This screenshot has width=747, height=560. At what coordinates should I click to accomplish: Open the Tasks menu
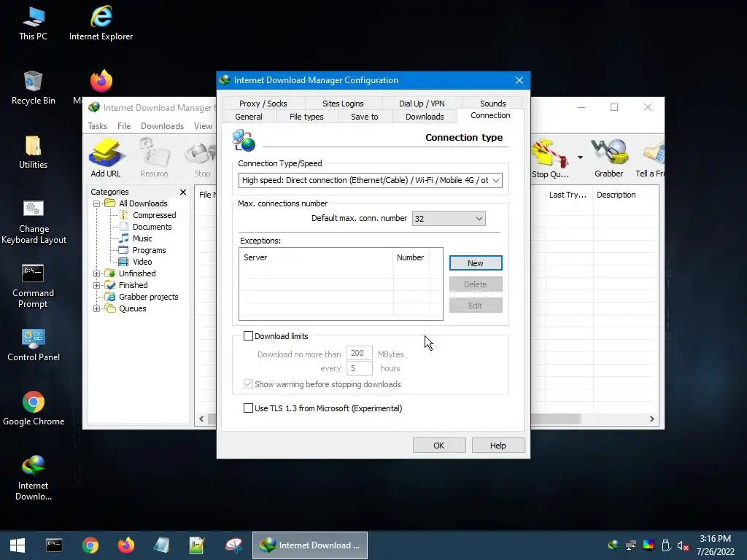point(97,126)
